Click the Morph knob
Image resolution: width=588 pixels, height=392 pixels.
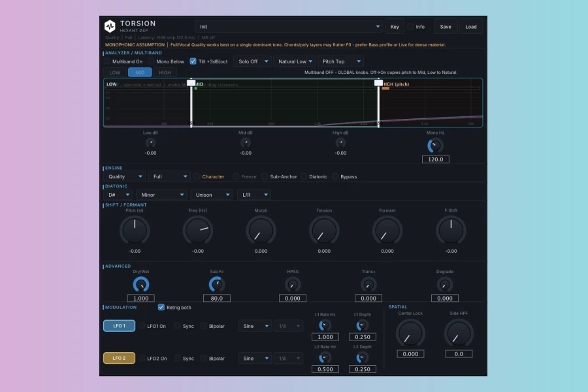[261, 231]
